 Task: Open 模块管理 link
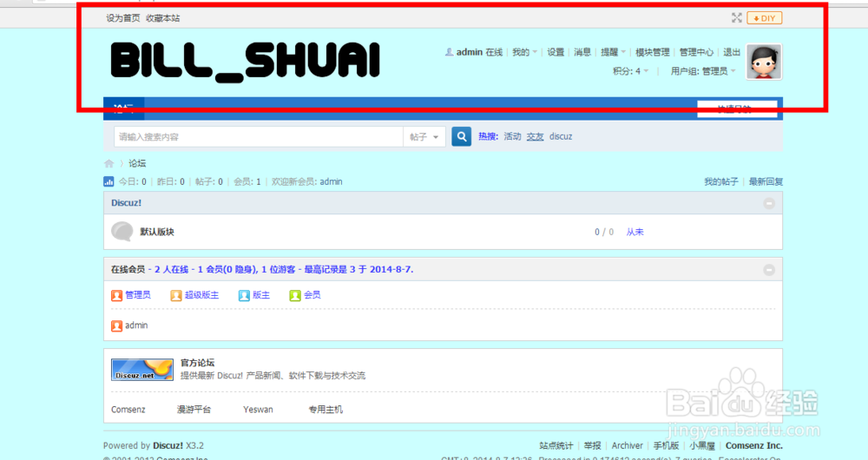pyautogui.click(x=653, y=52)
